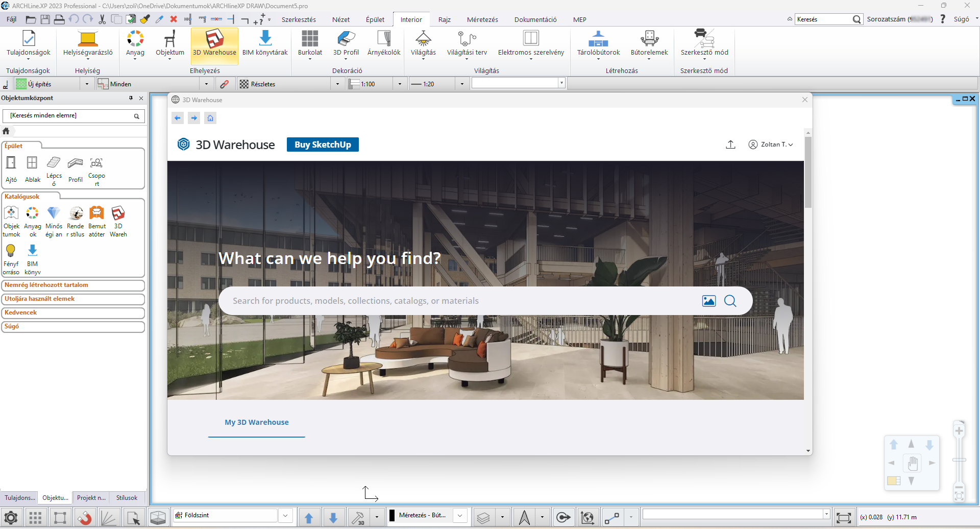The image size is (980, 529).
Task: Switch to the Dokumentáció ribbon tab
Action: click(x=535, y=19)
